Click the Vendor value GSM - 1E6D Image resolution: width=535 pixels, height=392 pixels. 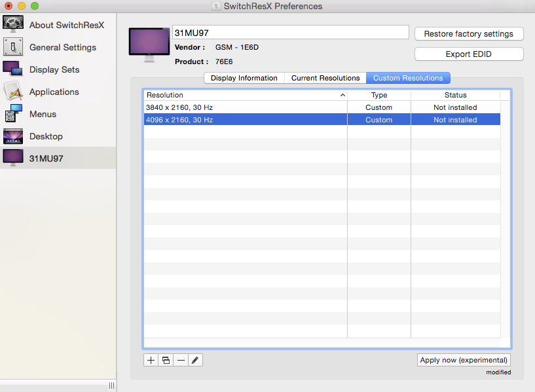pyautogui.click(x=237, y=47)
